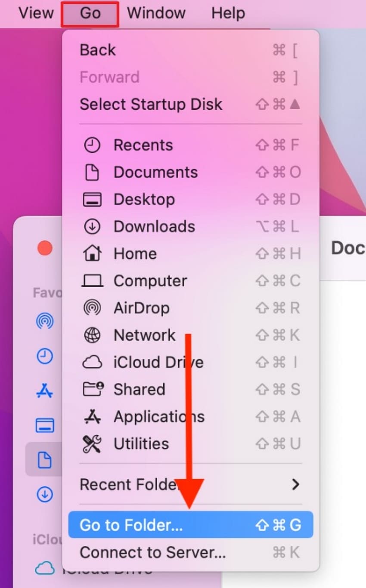
Task: Close the Finder window with red button
Action: tap(45, 248)
